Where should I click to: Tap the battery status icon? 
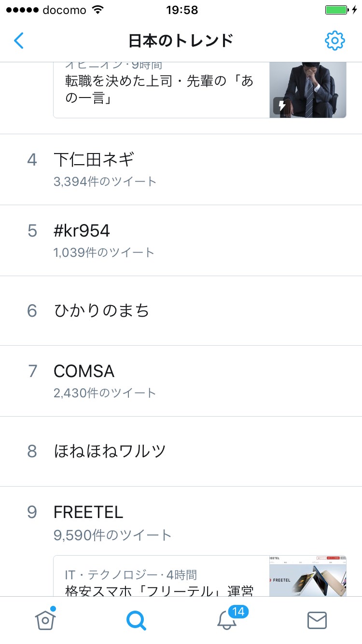tap(336, 10)
